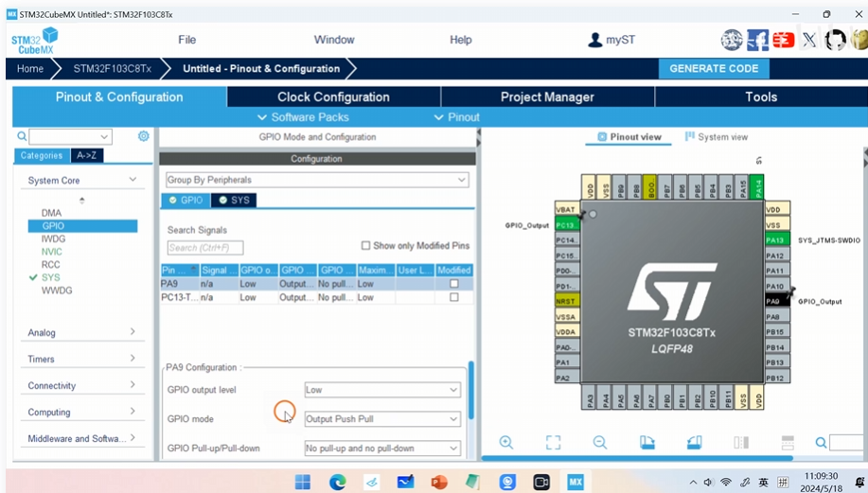The image size is (868, 493).
Task: Open the GPIO mode dropdown
Action: (382, 419)
